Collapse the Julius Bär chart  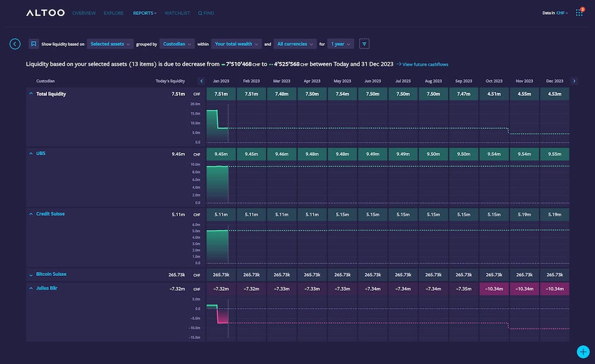[x=31, y=288]
